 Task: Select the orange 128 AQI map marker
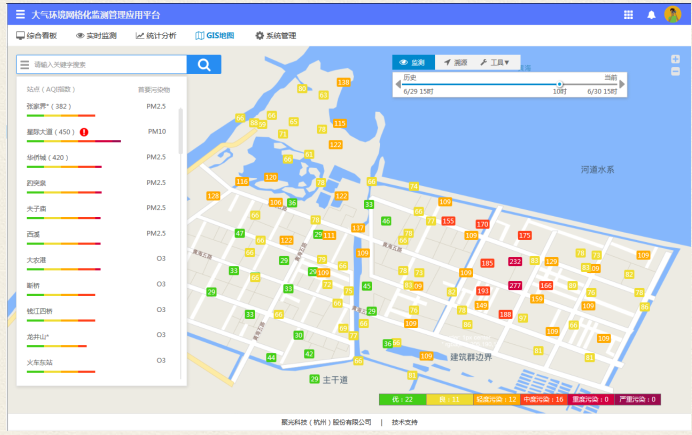pyautogui.click(x=213, y=196)
